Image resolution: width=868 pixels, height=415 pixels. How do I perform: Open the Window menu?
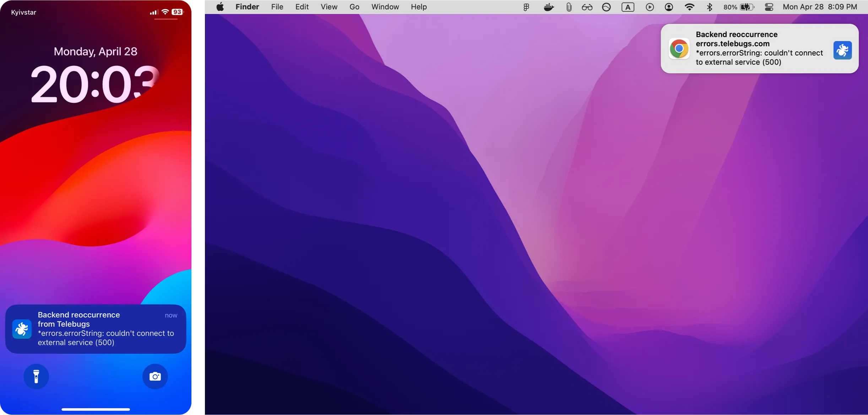(385, 7)
